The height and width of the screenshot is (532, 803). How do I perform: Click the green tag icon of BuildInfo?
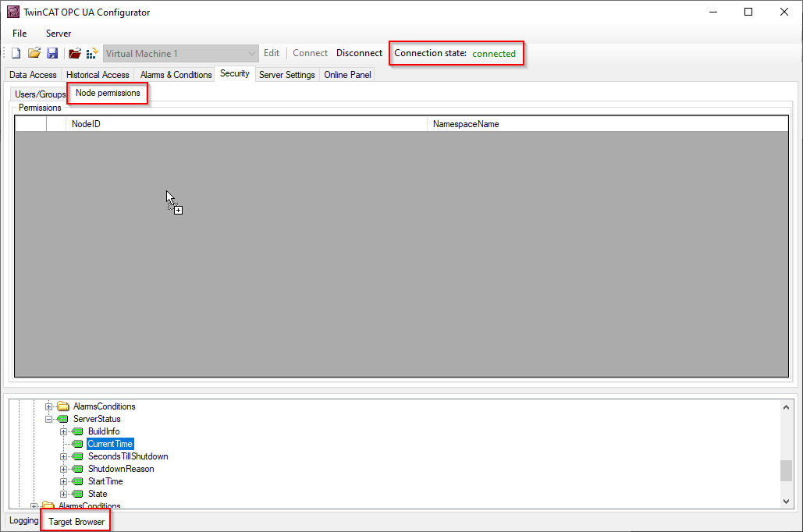[77, 431]
